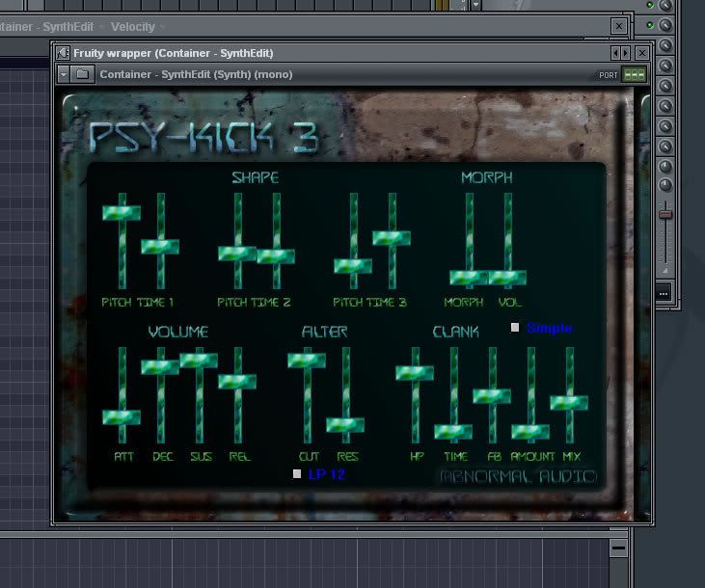
Task: Click the minus button at the bottom right
Action: pyautogui.click(x=618, y=548)
